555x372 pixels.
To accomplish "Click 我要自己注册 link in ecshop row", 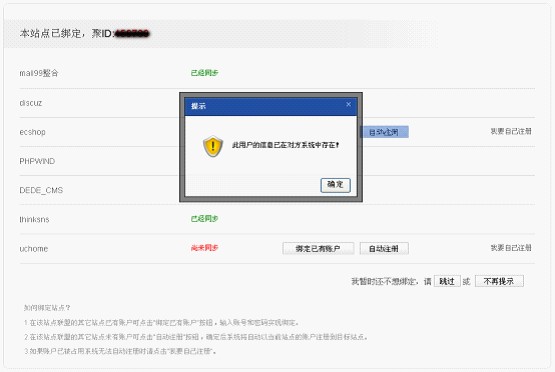I will 511,131.
